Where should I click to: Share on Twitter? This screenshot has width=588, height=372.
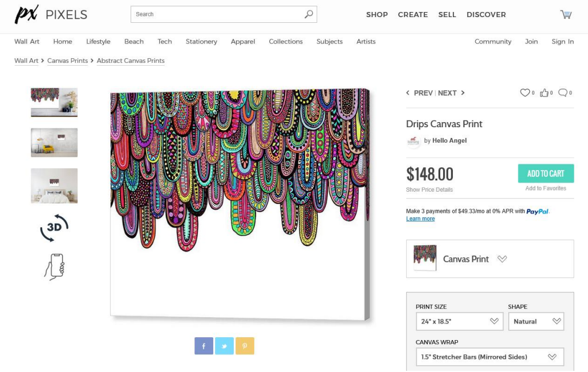(224, 346)
